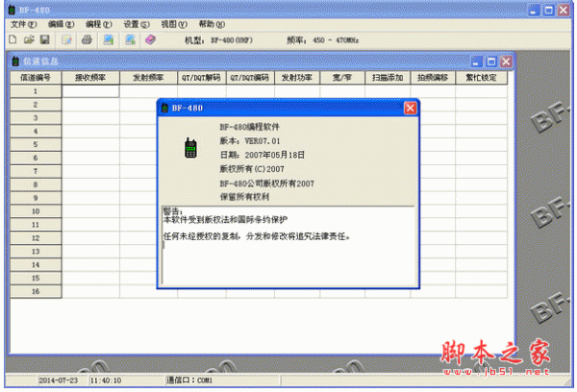The width and height of the screenshot is (577, 392).
Task: Select channel row 8 header
Action: pos(36,184)
